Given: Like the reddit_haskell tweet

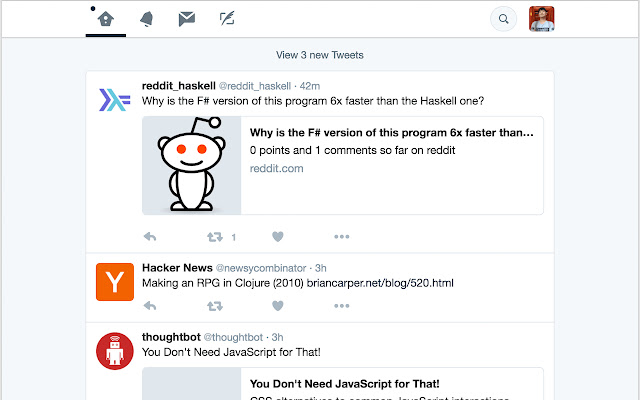Looking at the screenshot, I should [278, 237].
